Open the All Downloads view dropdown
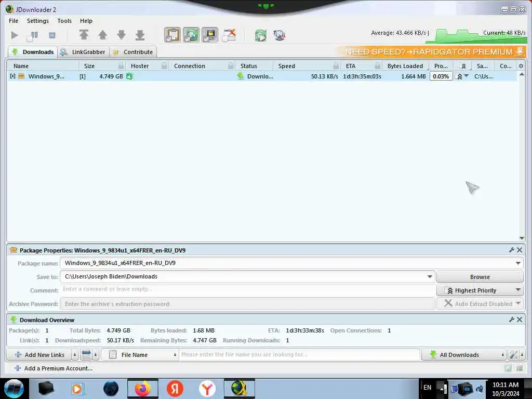This screenshot has width=532, height=399. (463, 354)
